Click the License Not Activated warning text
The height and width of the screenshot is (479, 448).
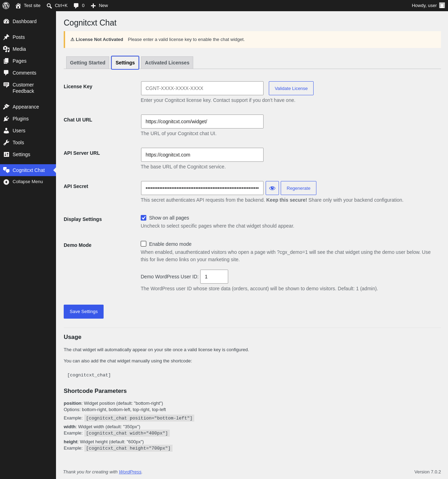tap(97, 40)
